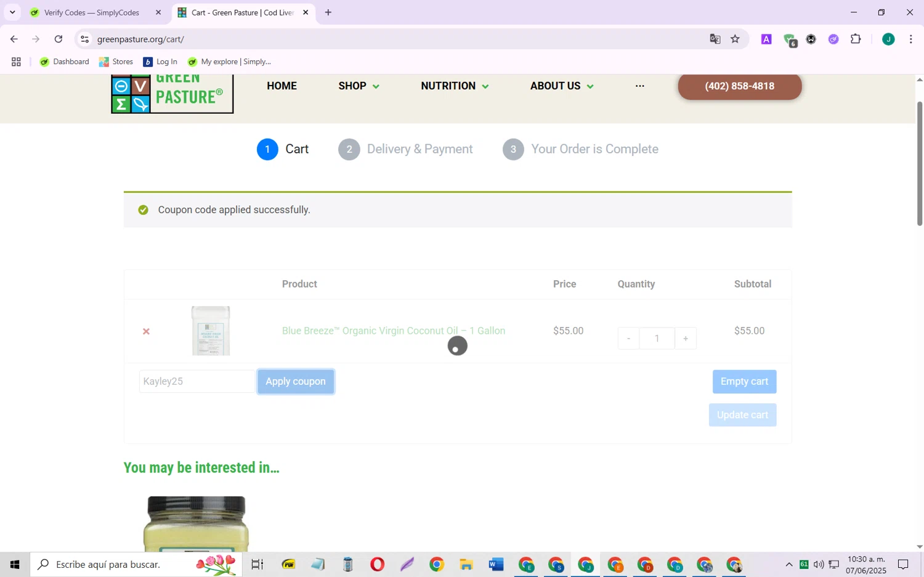Open the notifications center icon
The image size is (924, 577).
pos(903,565)
